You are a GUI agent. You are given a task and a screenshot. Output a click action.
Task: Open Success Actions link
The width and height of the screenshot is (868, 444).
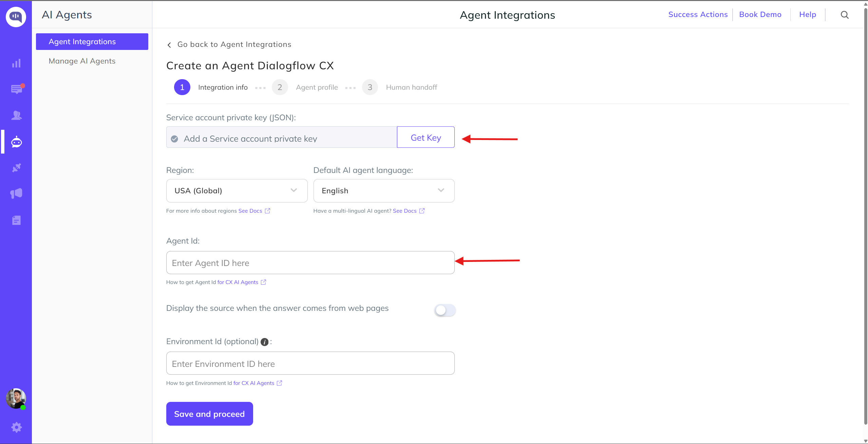click(x=698, y=14)
